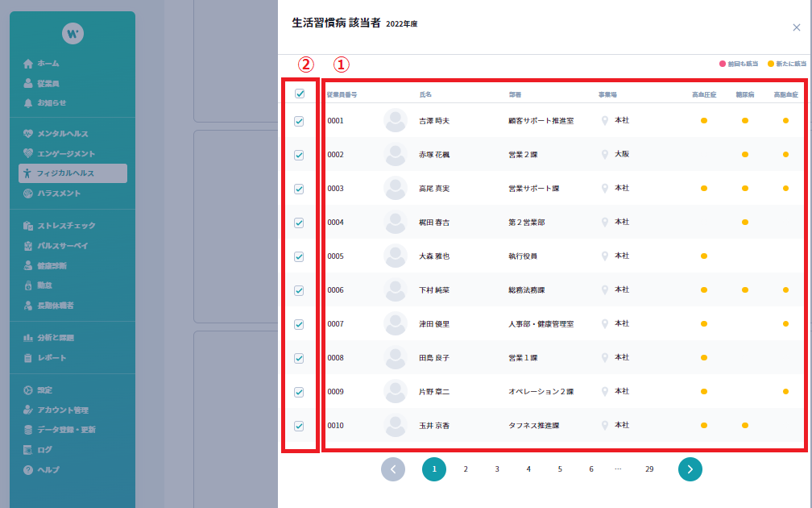This screenshot has width=812, height=508.
Task: Click department 総務法務課 in row 0006
Action: click(526, 290)
